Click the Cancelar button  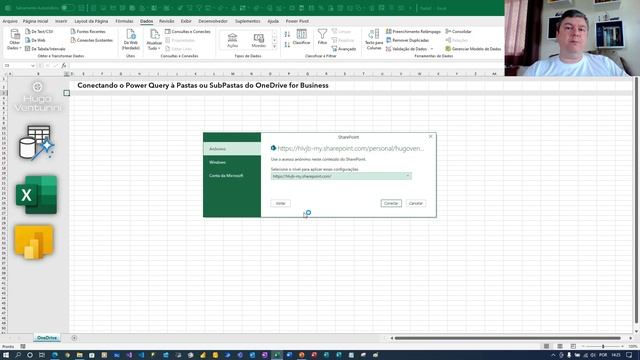416,203
